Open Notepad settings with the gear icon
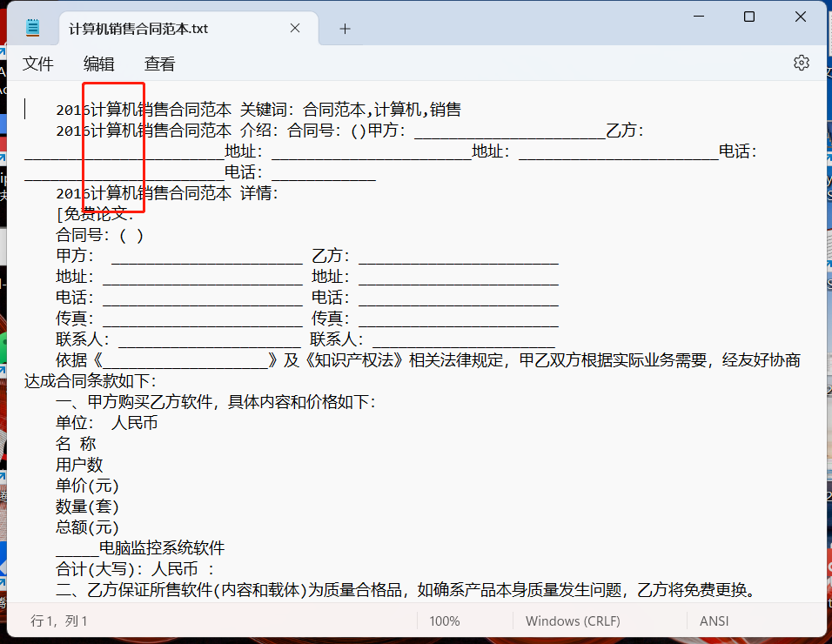The height and width of the screenshot is (644, 832). [x=801, y=63]
